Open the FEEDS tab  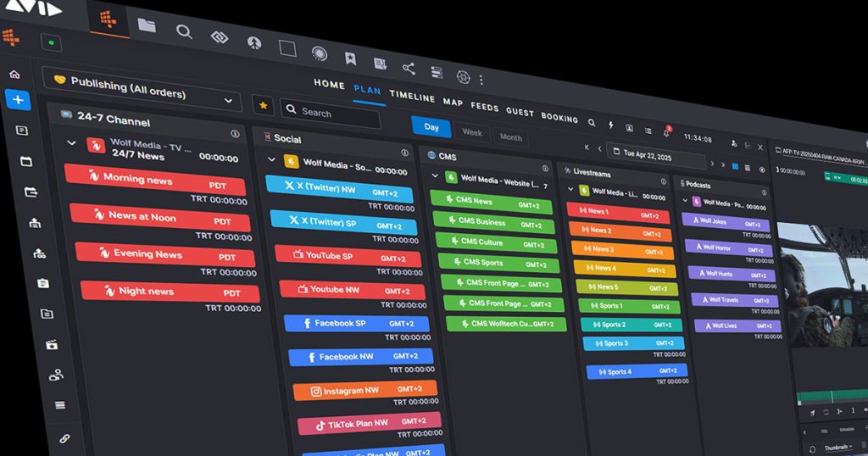[485, 108]
